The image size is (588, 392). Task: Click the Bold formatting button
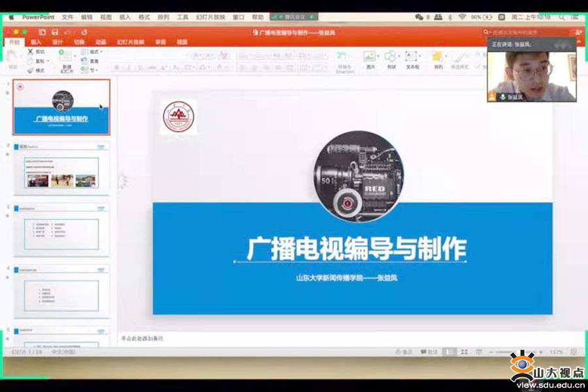[117, 68]
